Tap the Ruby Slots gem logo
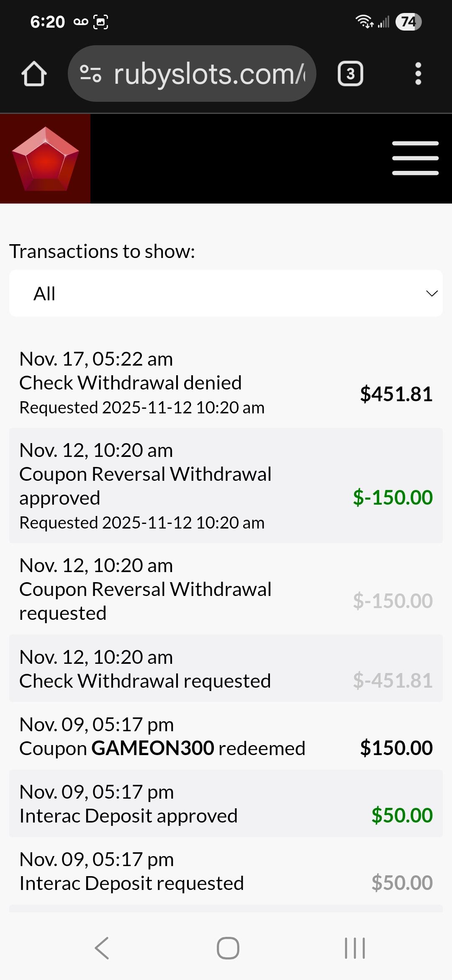Image resolution: width=452 pixels, height=980 pixels. [x=45, y=159]
